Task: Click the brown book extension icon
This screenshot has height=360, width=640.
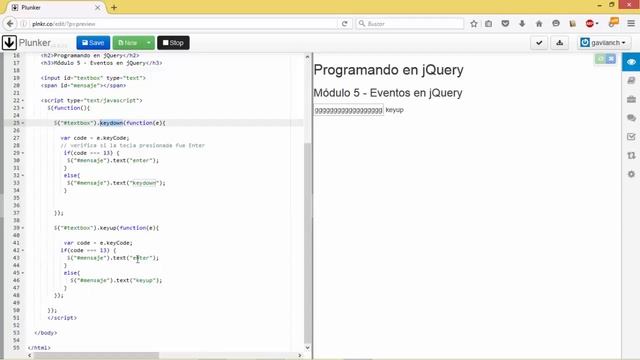Action: 572,24
